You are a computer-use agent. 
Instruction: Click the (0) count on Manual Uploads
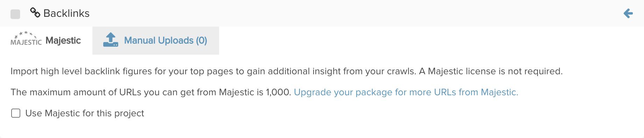coord(202,40)
